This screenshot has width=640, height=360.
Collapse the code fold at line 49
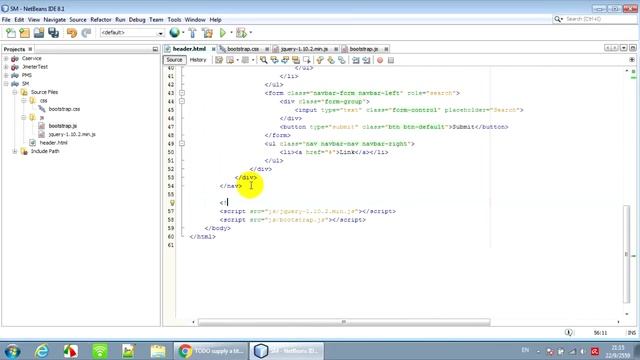tap(182, 144)
